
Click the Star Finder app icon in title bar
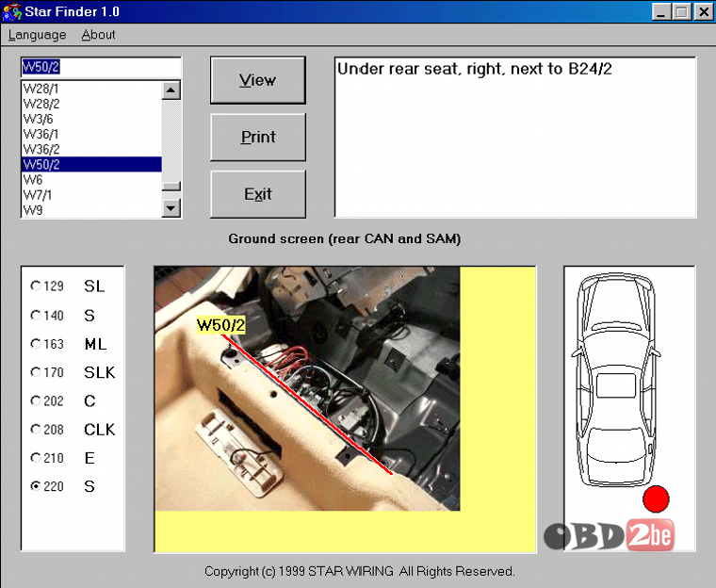[12, 11]
